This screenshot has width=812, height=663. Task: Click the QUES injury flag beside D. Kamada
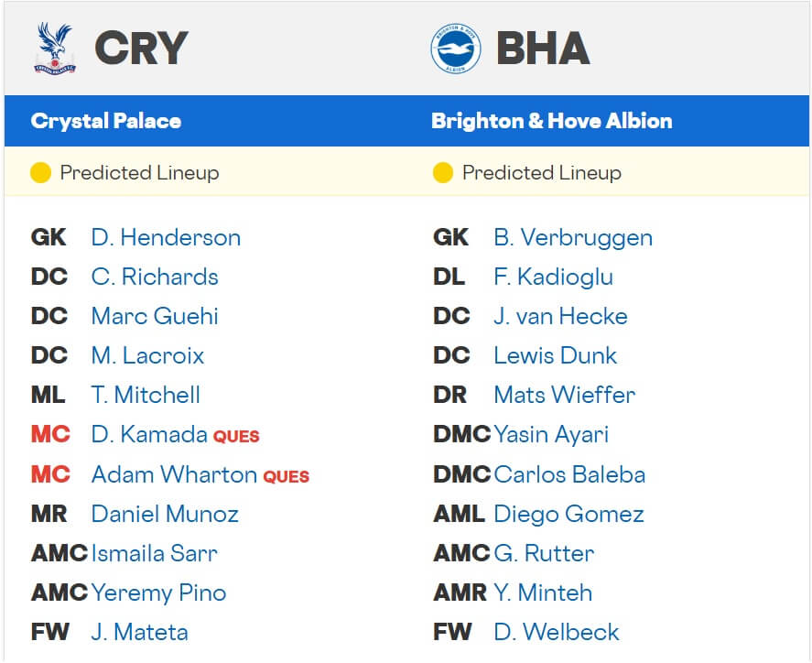click(238, 437)
